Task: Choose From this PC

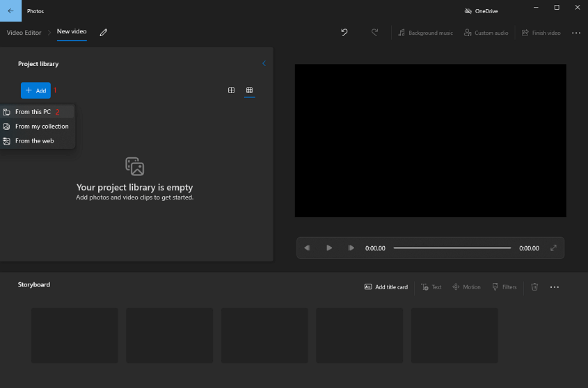Action: (37, 112)
